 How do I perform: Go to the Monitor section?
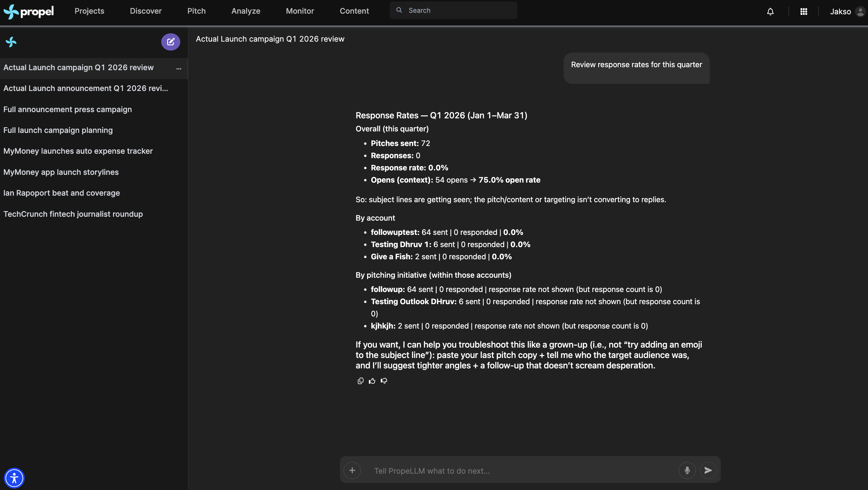coord(300,11)
